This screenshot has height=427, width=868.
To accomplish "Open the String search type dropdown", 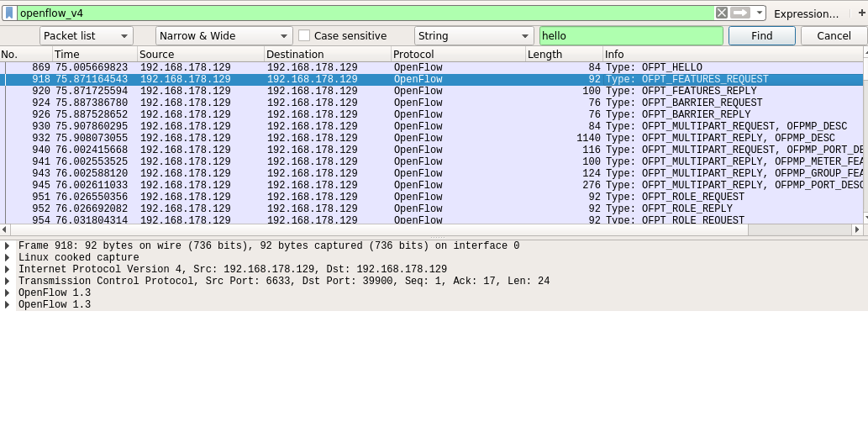I will pos(474,36).
